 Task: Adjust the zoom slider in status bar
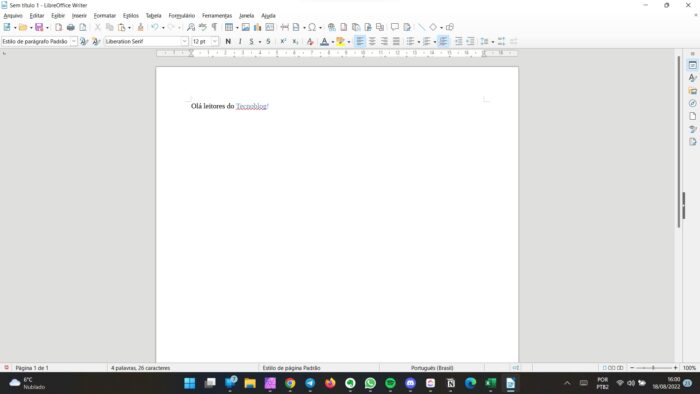coord(654,368)
